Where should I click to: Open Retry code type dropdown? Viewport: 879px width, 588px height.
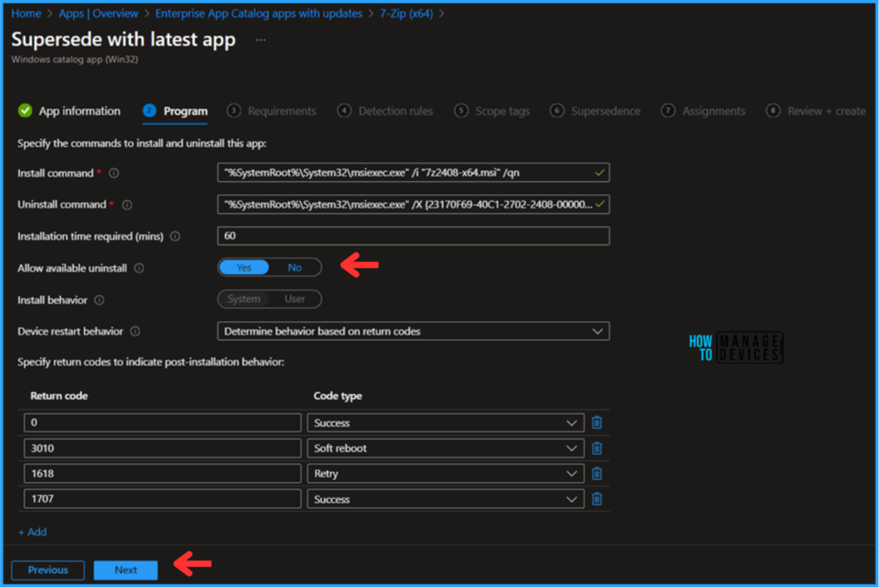click(x=446, y=474)
